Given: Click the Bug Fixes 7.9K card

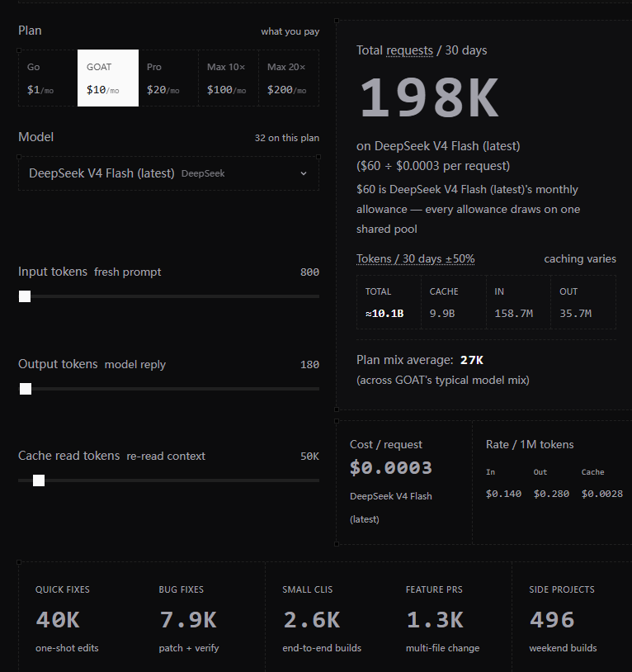Looking at the screenshot, I should pyautogui.click(x=204, y=619).
